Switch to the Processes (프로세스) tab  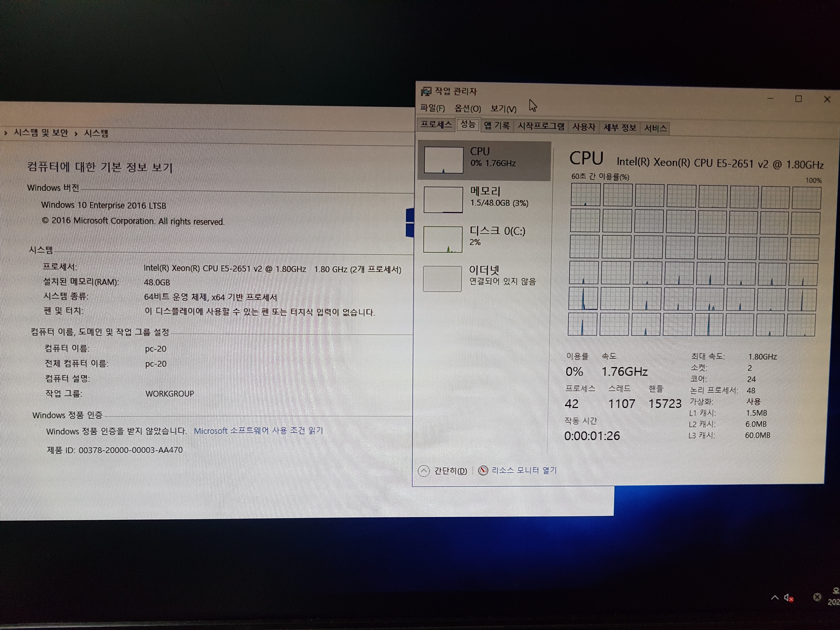coord(436,125)
